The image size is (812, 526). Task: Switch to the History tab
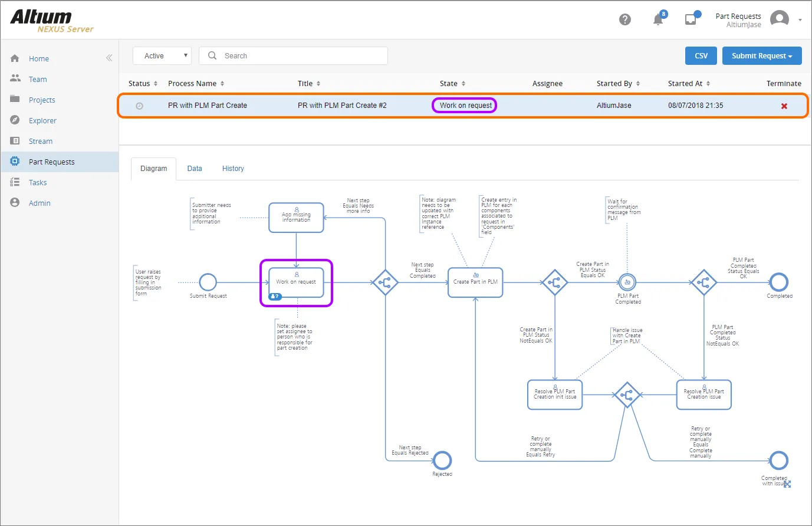pos(233,169)
